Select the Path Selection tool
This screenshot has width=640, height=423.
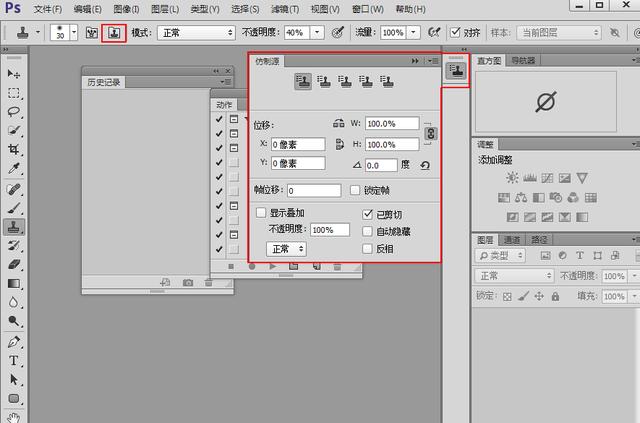pos(13,379)
